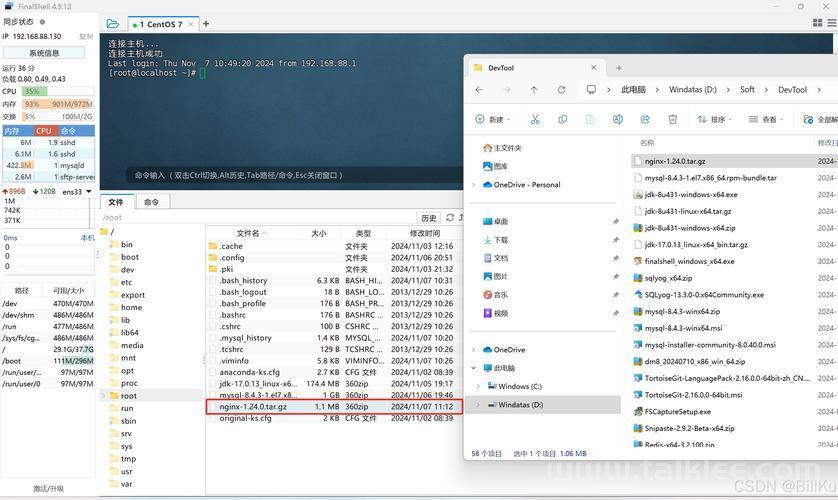Open Windatas (D:) breadcrumb segment
The height and width of the screenshot is (500, 838).
693,90
